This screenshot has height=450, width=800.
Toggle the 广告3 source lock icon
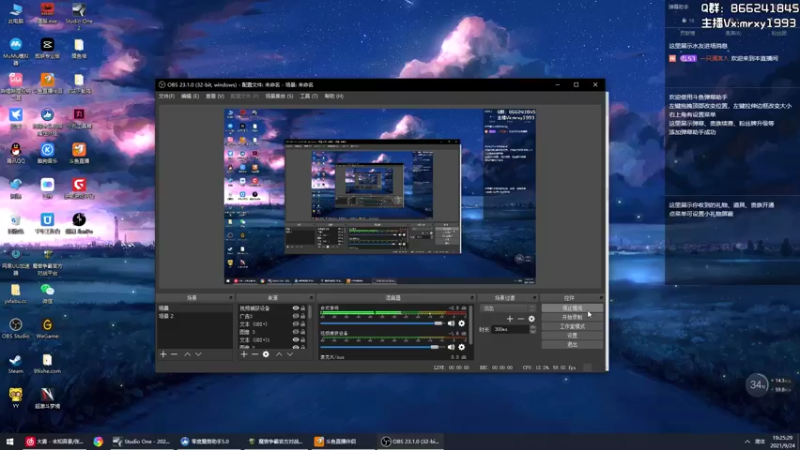point(303,316)
